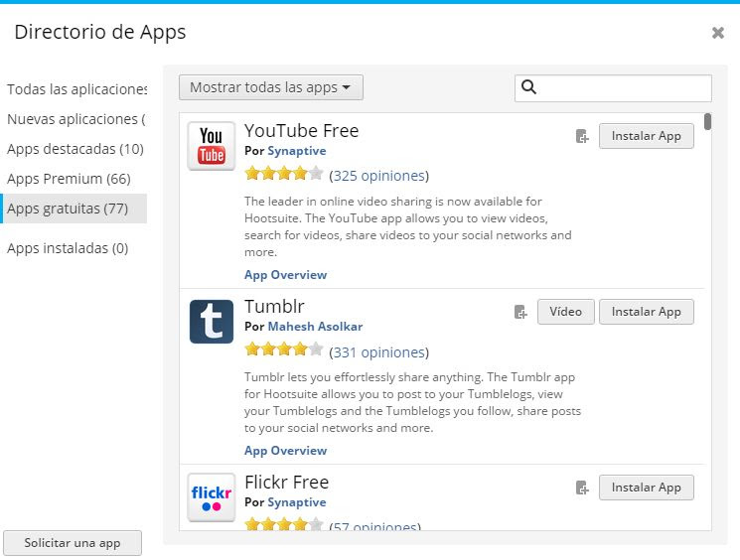Click Solicitar una app button
This screenshot has height=560, width=740.
(x=73, y=543)
